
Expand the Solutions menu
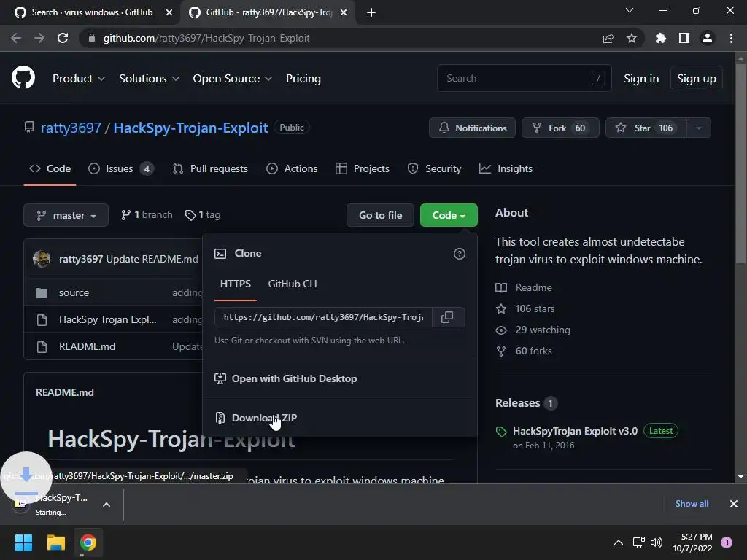click(x=149, y=79)
